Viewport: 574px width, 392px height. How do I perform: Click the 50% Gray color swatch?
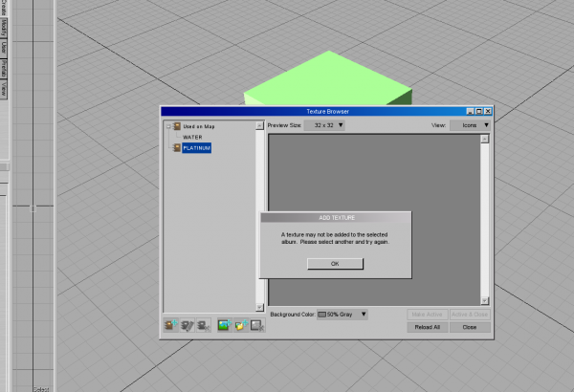pyautogui.click(x=322, y=314)
